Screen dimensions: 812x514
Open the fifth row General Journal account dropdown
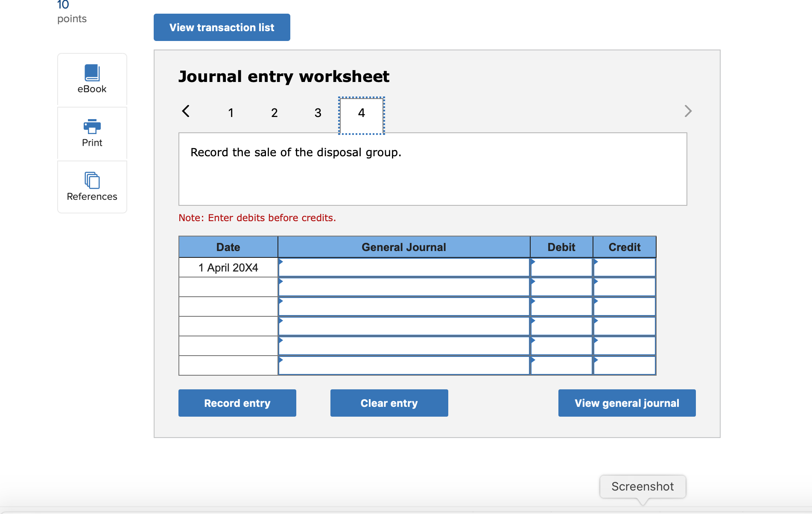pyautogui.click(x=404, y=346)
